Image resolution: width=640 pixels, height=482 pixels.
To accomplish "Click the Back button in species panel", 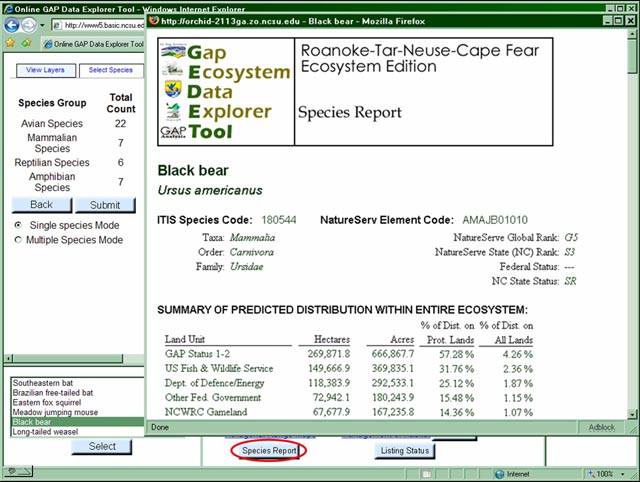I will (x=42, y=205).
